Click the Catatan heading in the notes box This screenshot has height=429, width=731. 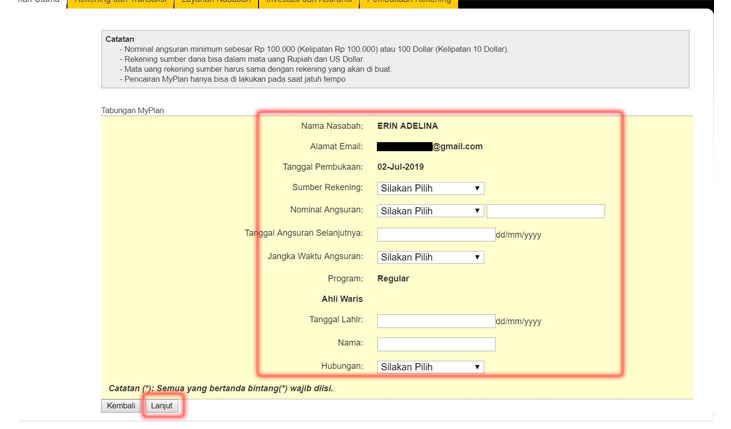click(120, 39)
